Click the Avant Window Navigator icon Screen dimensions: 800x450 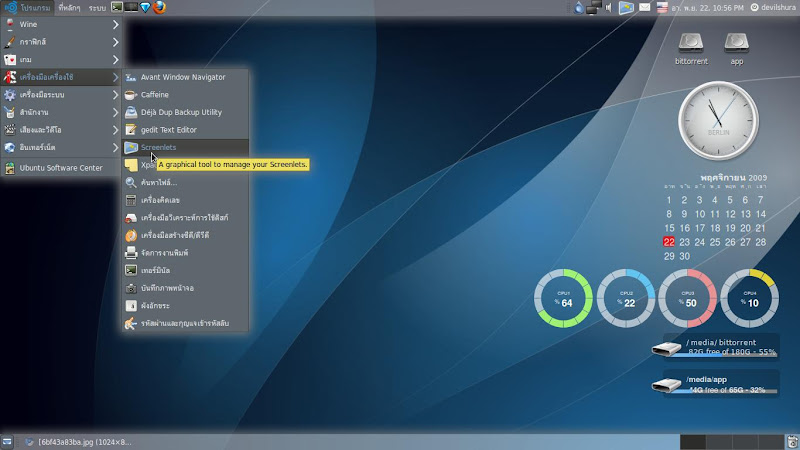[131, 77]
